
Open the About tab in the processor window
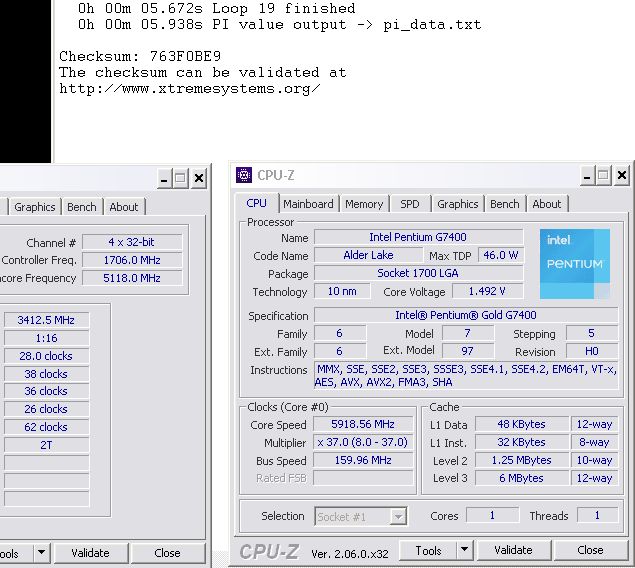tap(547, 204)
